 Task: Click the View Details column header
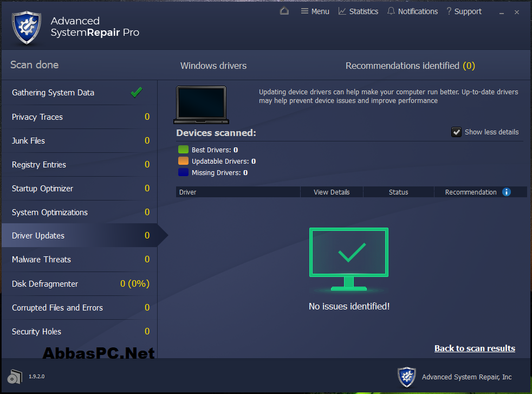[332, 192]
